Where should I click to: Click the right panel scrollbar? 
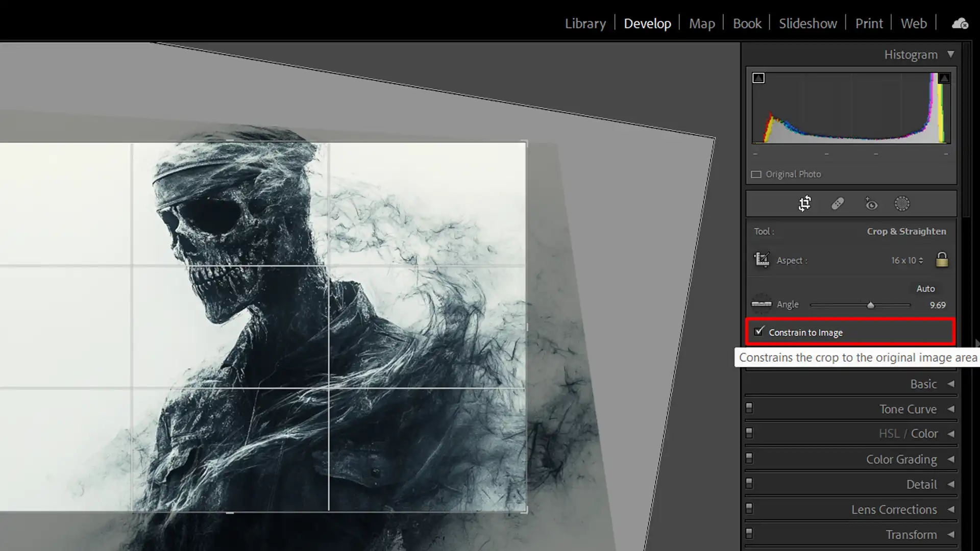[x=967, y=130]
